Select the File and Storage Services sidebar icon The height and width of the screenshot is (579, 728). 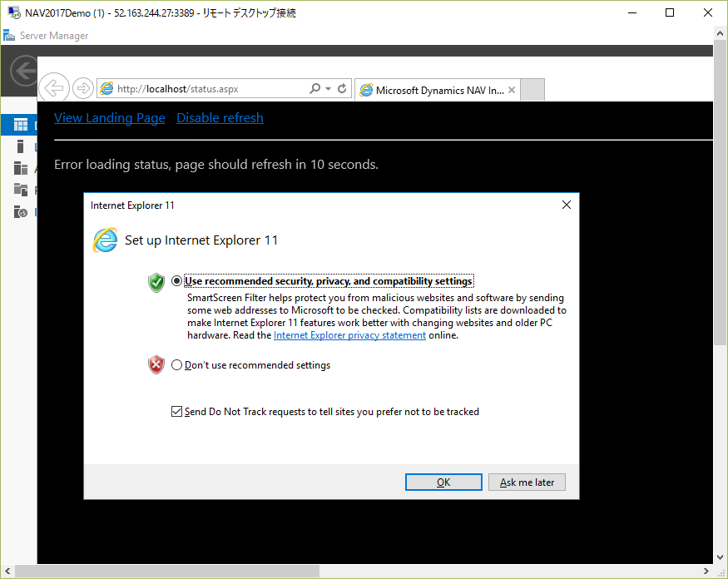pos(21,190)
